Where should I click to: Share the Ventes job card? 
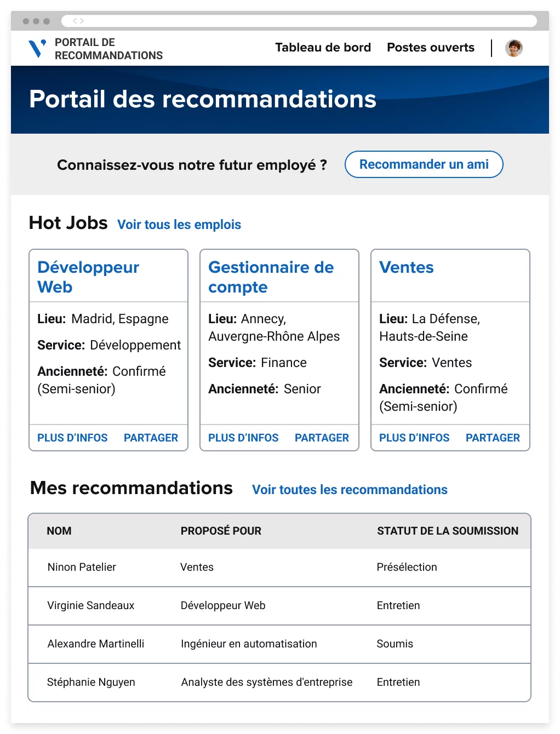(493, 438)
